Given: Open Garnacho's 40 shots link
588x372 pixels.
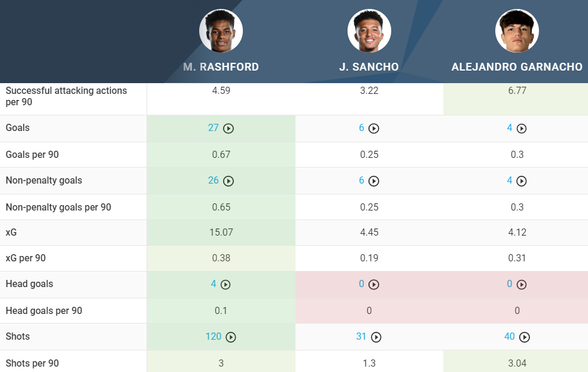Looking at the screenshot, I should point(510,337).
